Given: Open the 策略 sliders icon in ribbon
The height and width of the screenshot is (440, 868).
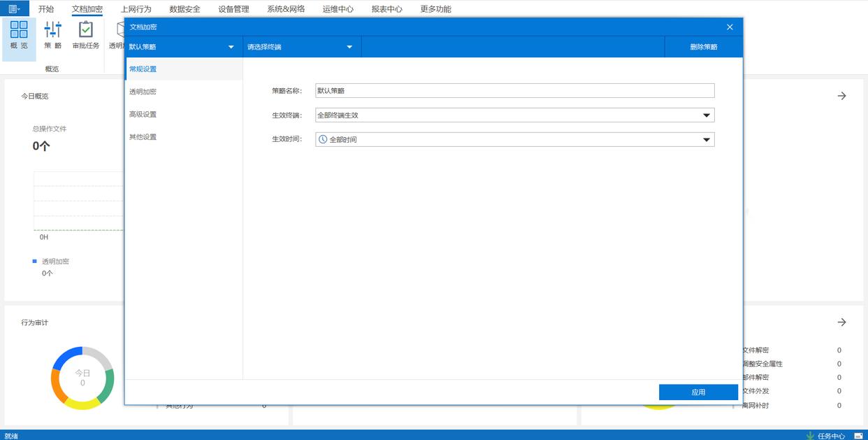Looking at the screenshot, I should click(52, 30).
